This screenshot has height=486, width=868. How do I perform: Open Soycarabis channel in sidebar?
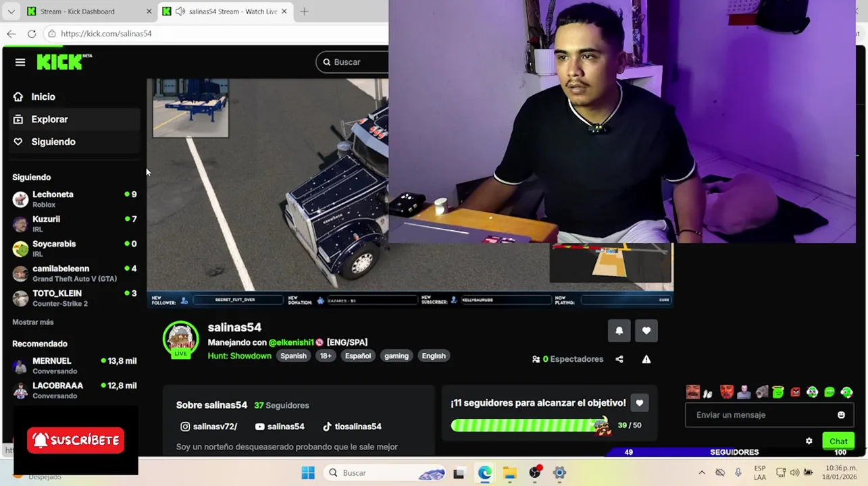pyautogui.click(x=74, y=248)
